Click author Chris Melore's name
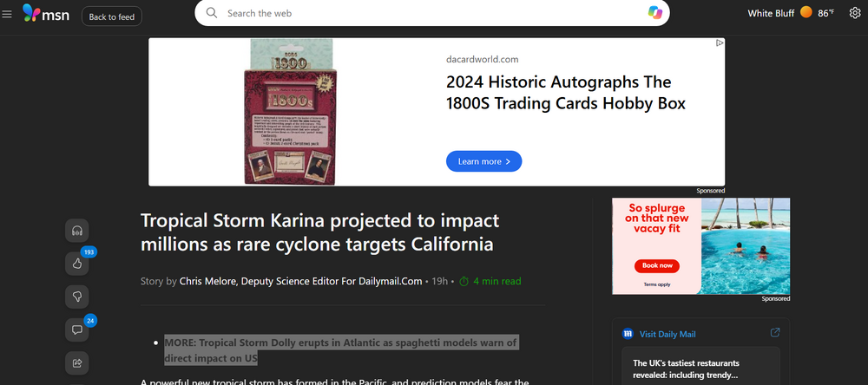 click(x=300, y=281)
